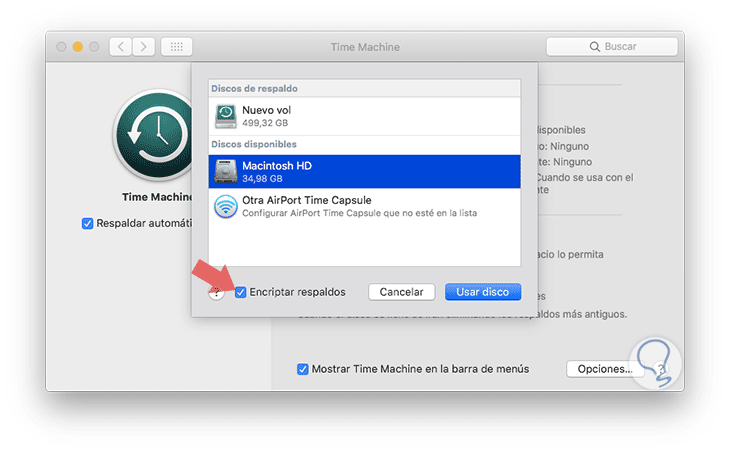Click the Cancelar button
This screenshot has width=730, height=452.
[x=401, y=292]
